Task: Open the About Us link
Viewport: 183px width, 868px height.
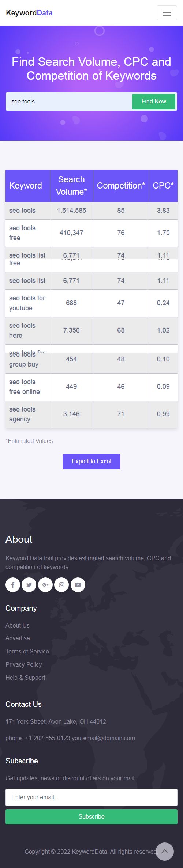Action: click(x=18, y=625)
